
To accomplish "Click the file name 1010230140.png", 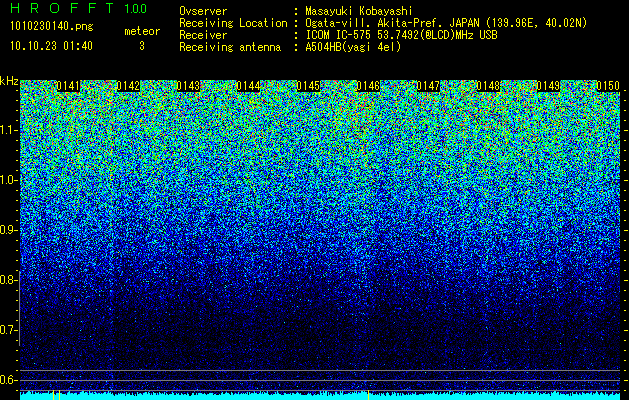I will coord(52,27).
